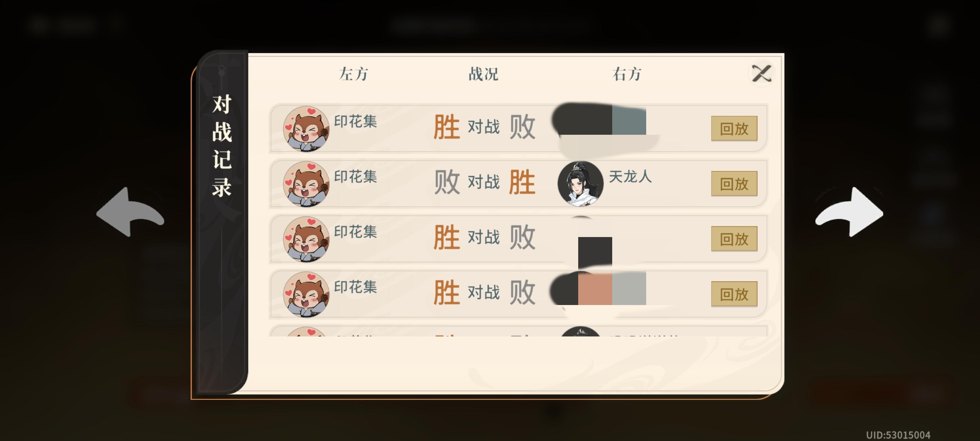The width and height of the screenshot is (980, 441).
Task: Close the battle record panel
Action: pos(762,73)
